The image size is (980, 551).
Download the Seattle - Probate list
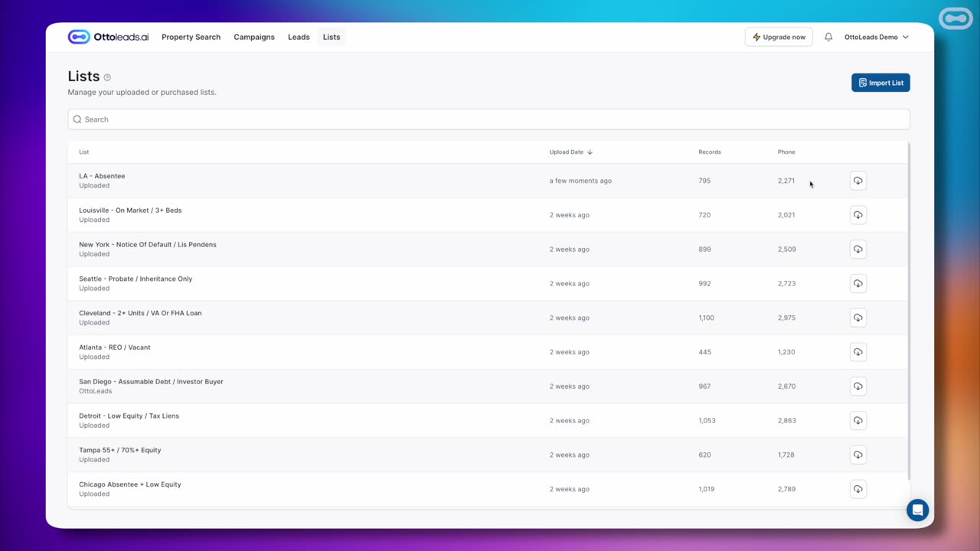pyautogui.click(x=857, y=283)
